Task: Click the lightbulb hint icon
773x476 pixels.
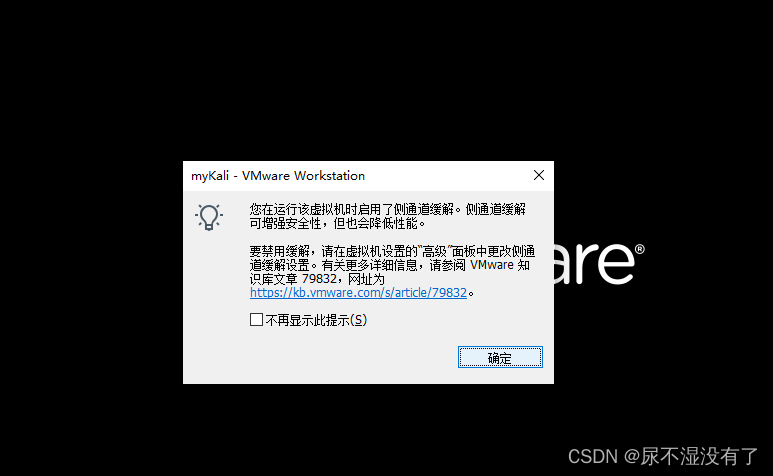Action: [209, 217]
